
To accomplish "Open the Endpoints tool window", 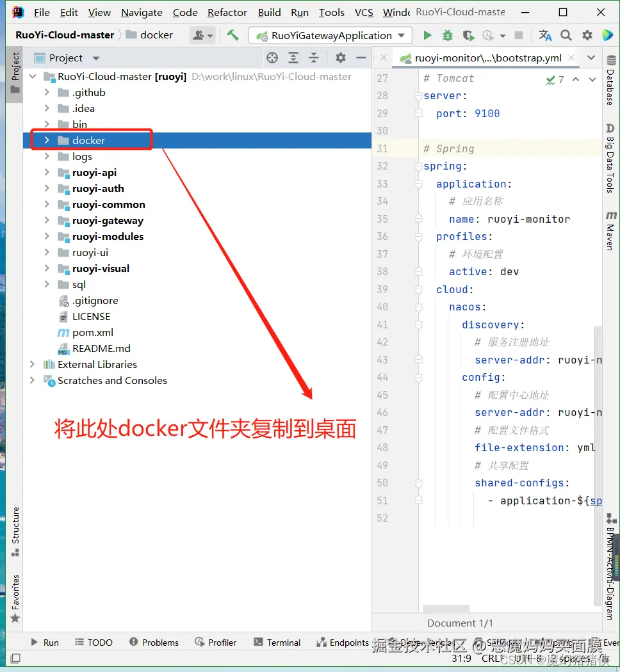I will pyautogui.click(x=343, y=642).
